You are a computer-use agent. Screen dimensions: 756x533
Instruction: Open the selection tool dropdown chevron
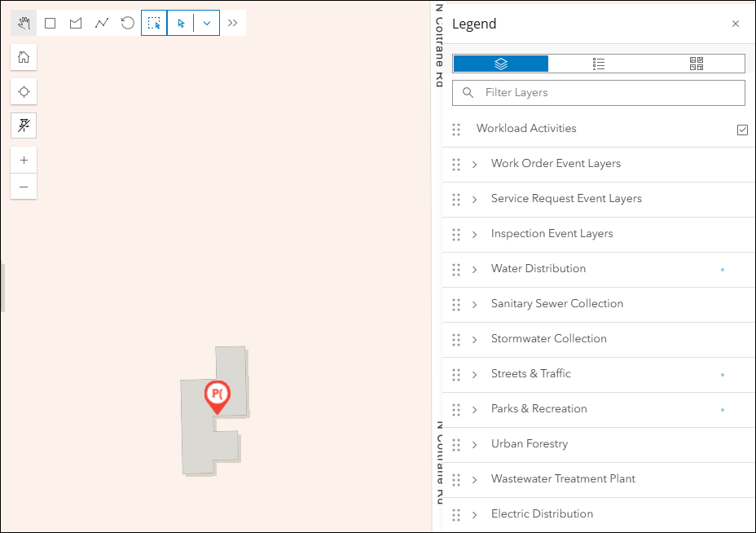click(x=206, y=22)
